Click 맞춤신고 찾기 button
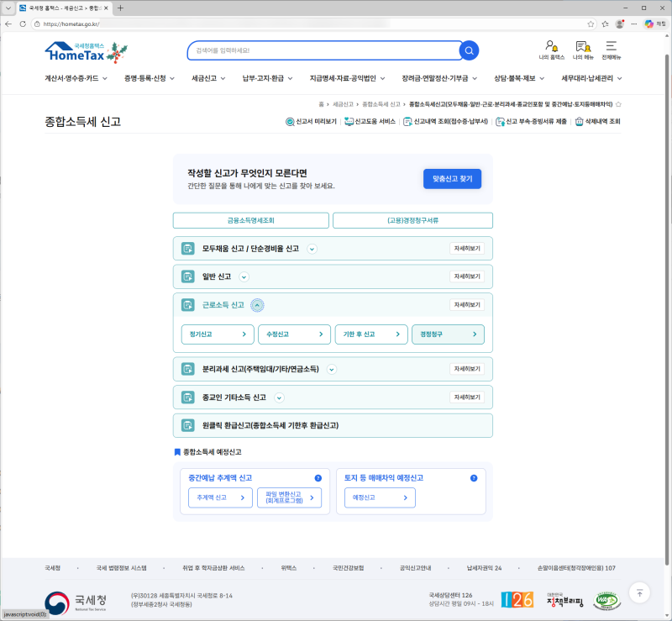The width and height of the screenshot is (672, 621). point(452,179)
